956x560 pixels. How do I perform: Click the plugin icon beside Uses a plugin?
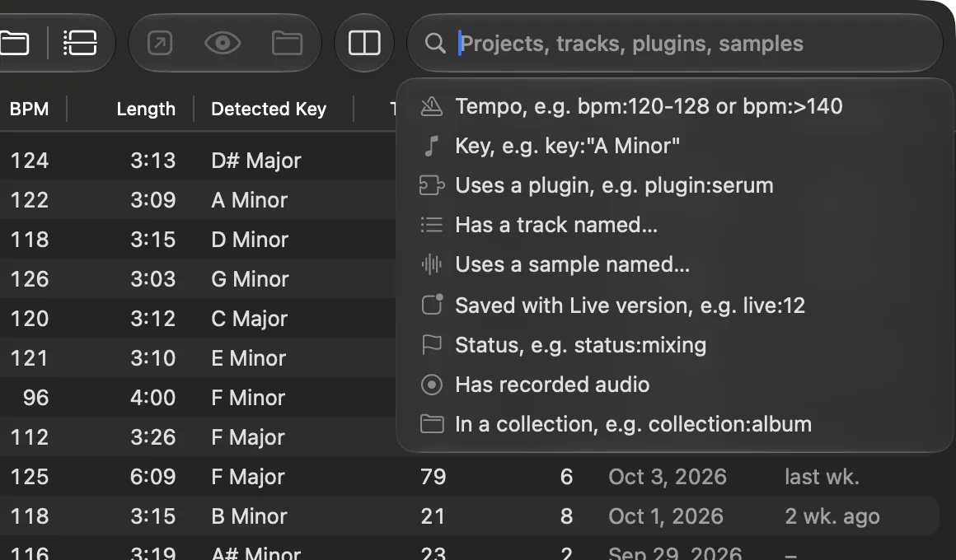point(432,185)
